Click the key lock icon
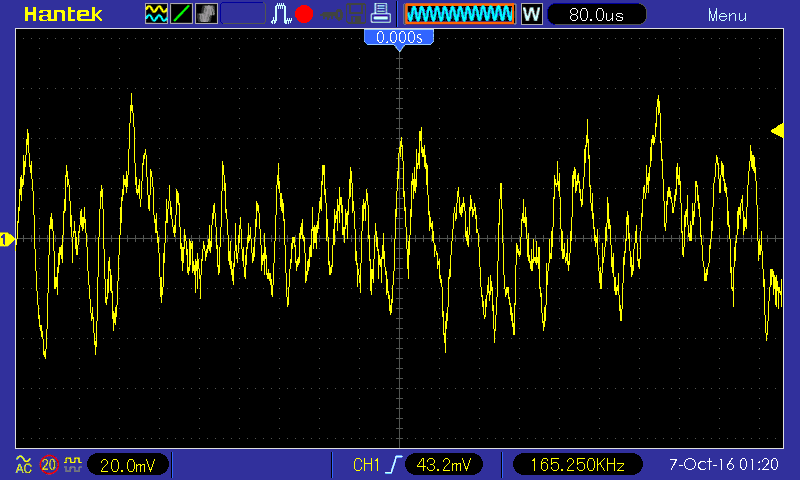This screenshot has height=480, width=800. pos(331,14)
